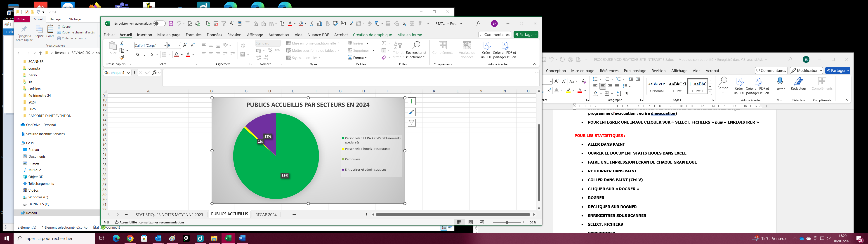Expand the formula bar

(x=537, y=72)
